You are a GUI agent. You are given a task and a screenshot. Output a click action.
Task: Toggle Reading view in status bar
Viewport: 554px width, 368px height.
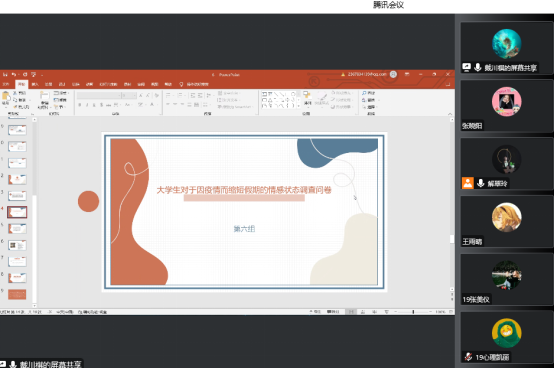(374, 312)
